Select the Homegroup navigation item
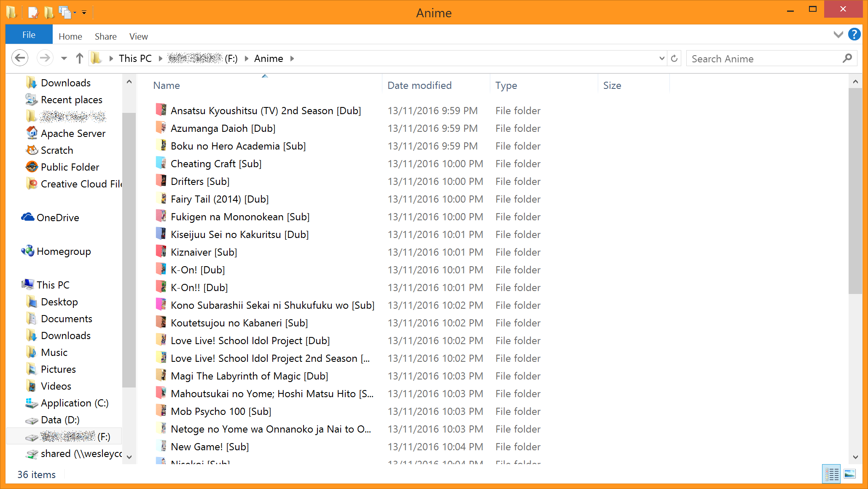 (x=63, y=251)
